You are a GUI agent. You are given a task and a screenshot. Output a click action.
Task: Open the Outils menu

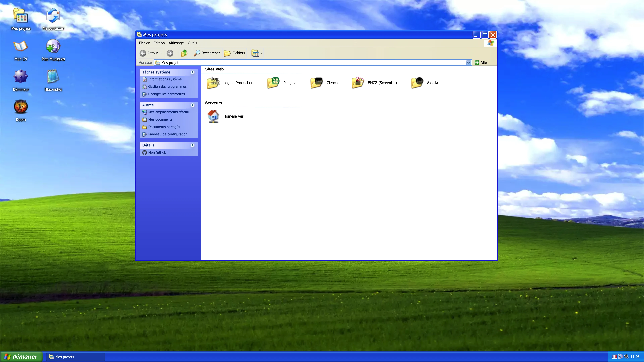[192, 43]
